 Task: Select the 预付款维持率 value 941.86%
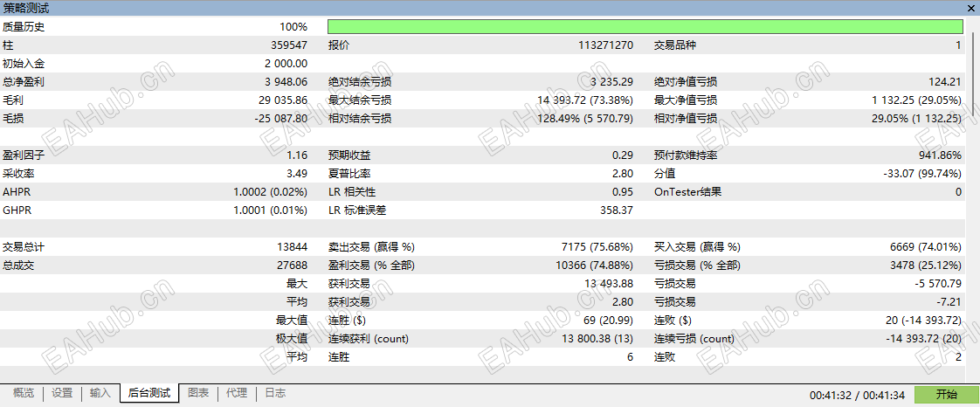(941, 155)
